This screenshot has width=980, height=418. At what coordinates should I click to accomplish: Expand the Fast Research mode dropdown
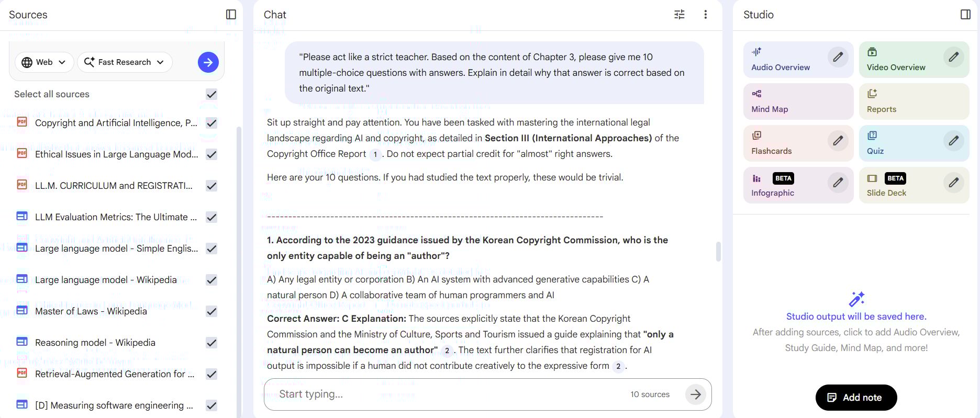124,62
